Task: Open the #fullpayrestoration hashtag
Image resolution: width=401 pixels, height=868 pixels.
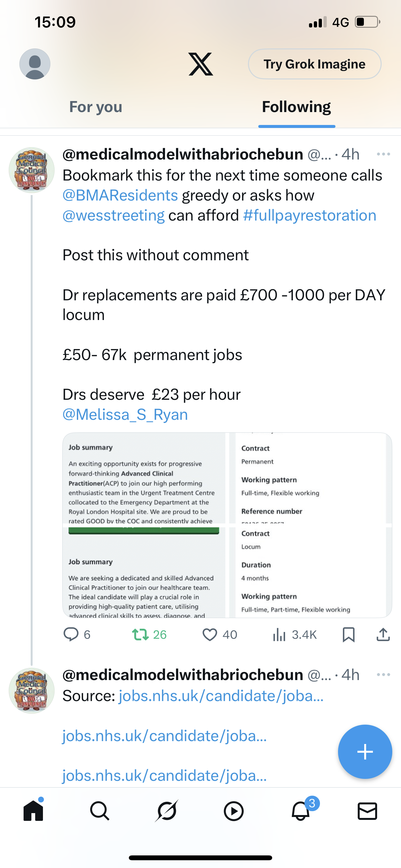Action: pyautogui.click(x=309, y=215)
